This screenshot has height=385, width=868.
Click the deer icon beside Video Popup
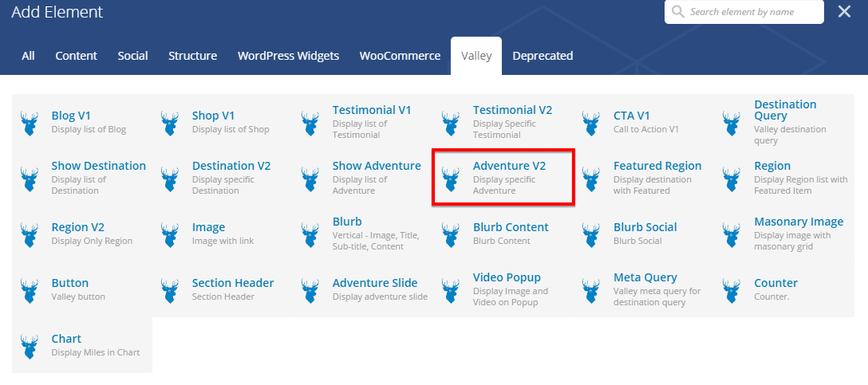click(x=451, y=290)
